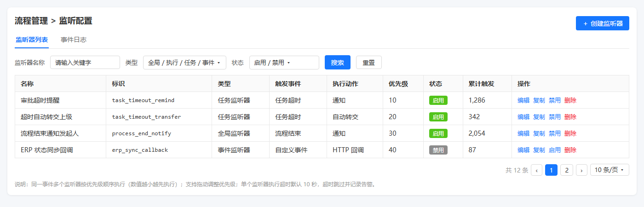The width and height of the screenshot is (644, 207).
Task: Disable the 审批超时提醒 listener
Action: [555, 100]
